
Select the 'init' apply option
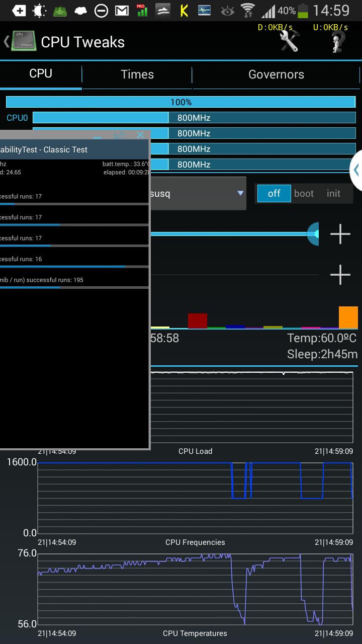click(x=333, y=193)
